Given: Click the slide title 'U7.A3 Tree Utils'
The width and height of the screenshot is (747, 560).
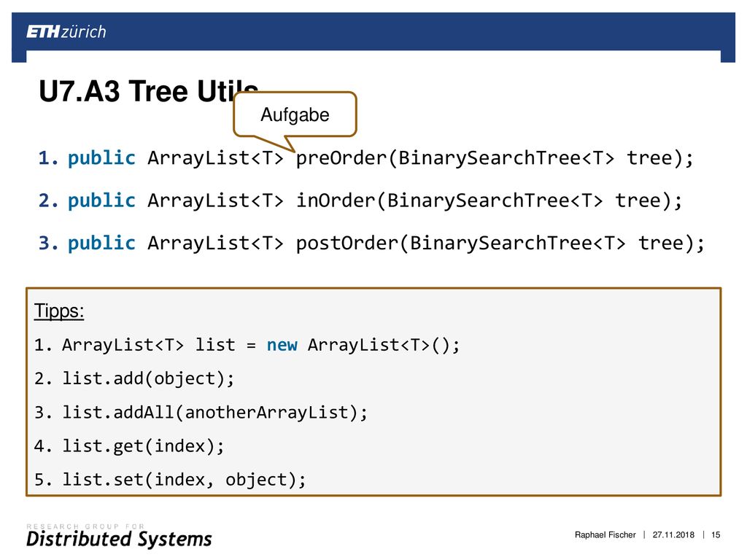Looking at the screenshot, I should (149, 91).
